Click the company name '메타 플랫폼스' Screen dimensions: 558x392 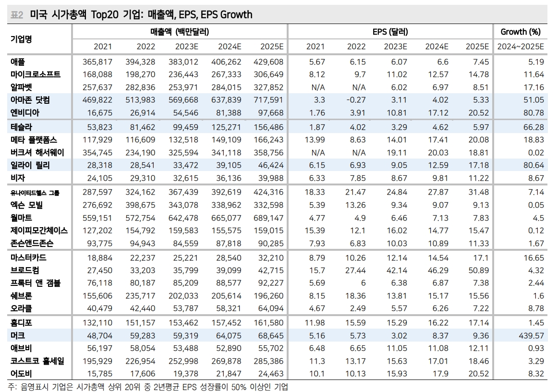point(34,140)
